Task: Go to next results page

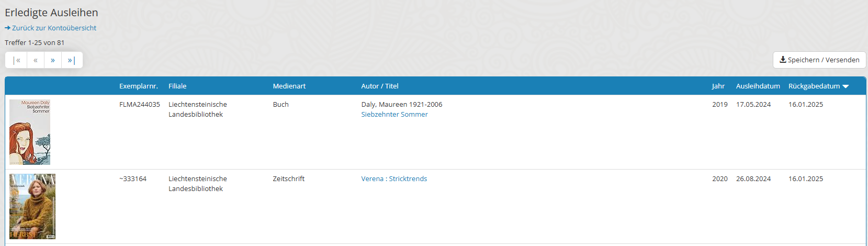Action: click(x=53, y=60)
